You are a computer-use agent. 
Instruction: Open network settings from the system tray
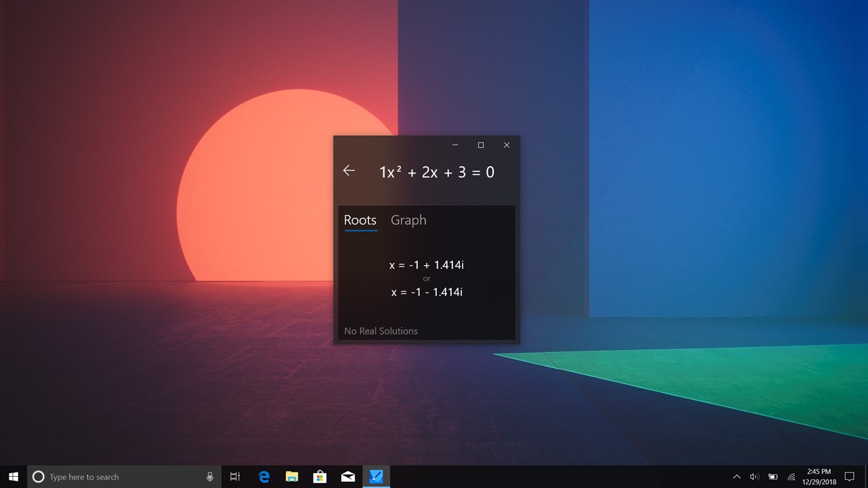click(790, 476)
